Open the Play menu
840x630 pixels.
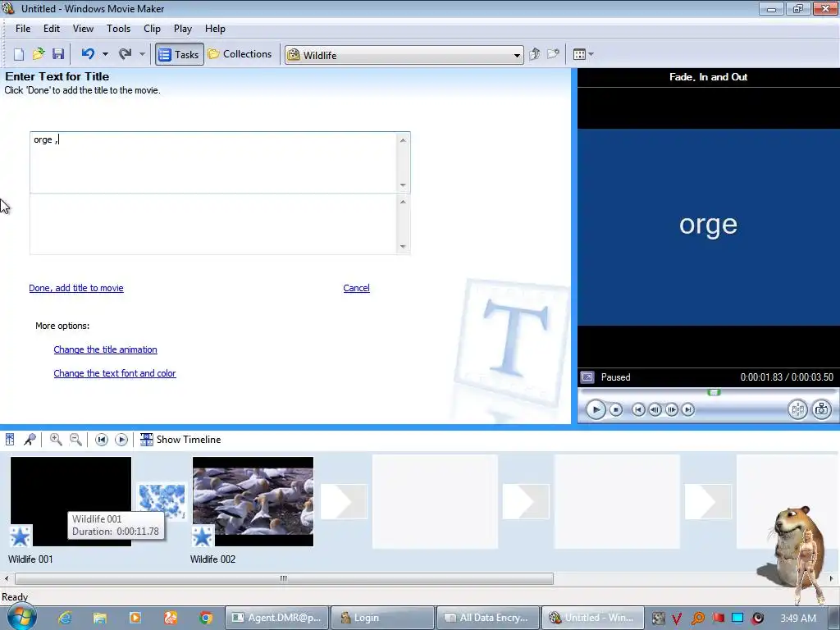pyautogui.click(x=183, y=29)
